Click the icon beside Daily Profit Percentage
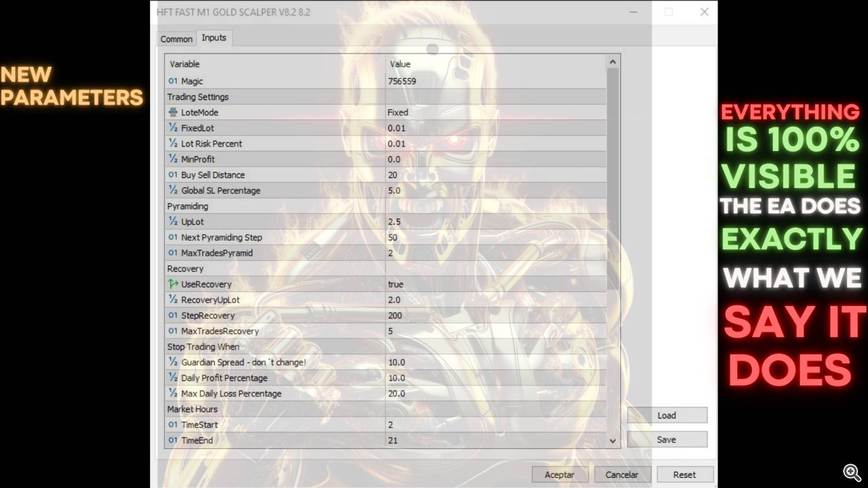This screenshot has height=488, width=868. point(172,378)
